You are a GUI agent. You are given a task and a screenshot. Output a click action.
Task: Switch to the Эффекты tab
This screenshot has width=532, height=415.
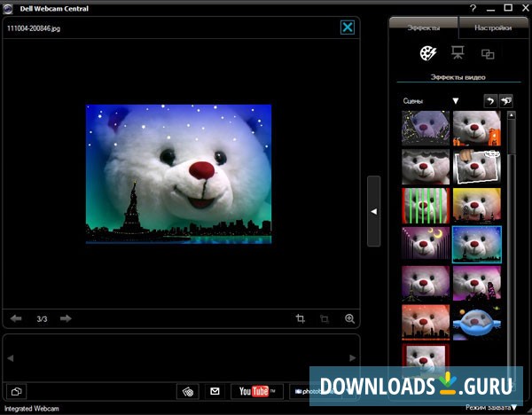424,27
